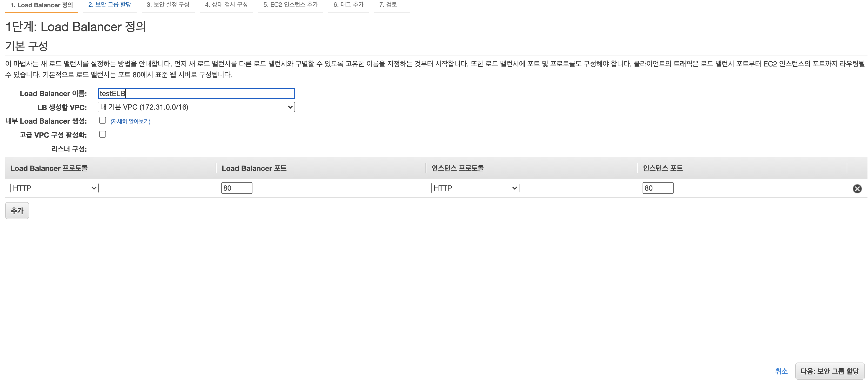Remove the HTTP listener row
This screenshot has width=868, height=389.
tap(857, 189)
